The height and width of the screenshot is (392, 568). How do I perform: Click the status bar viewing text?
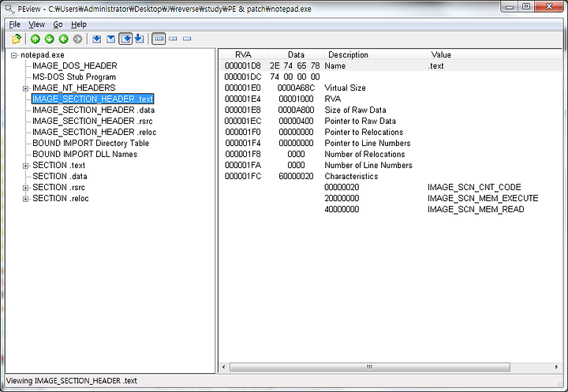(x=71, y=381)
